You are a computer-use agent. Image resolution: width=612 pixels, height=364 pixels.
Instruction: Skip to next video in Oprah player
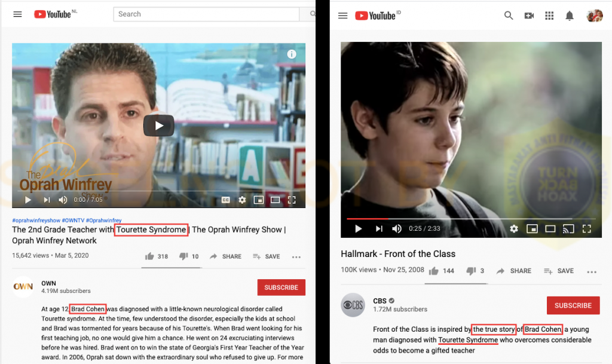point(47,200)
